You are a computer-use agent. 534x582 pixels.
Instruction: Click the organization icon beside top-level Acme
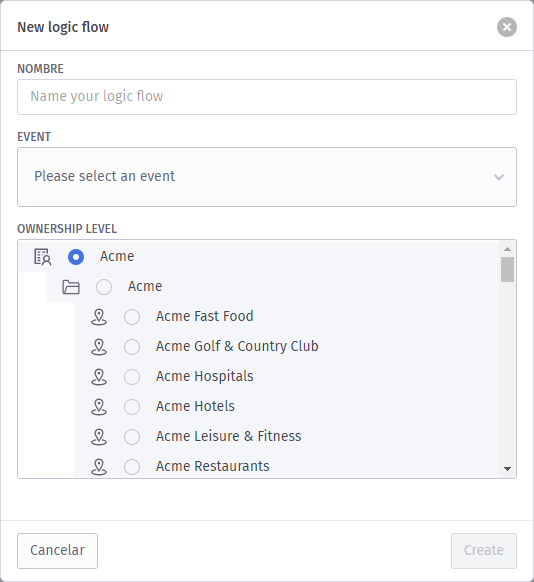coord(43,257)
